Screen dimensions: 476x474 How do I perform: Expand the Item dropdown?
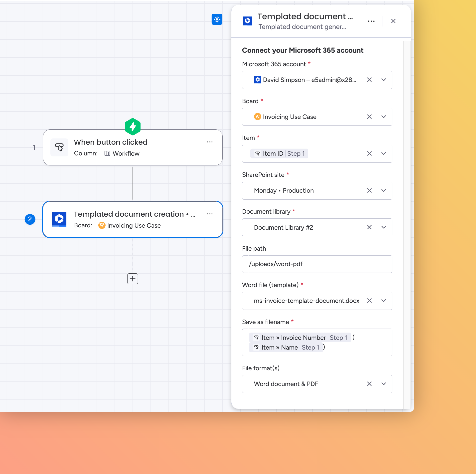coord(384,153)
